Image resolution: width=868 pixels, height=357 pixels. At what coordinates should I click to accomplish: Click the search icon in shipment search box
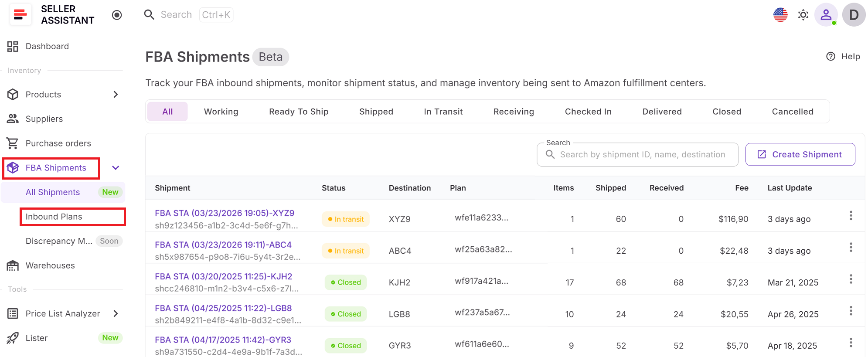550,155
